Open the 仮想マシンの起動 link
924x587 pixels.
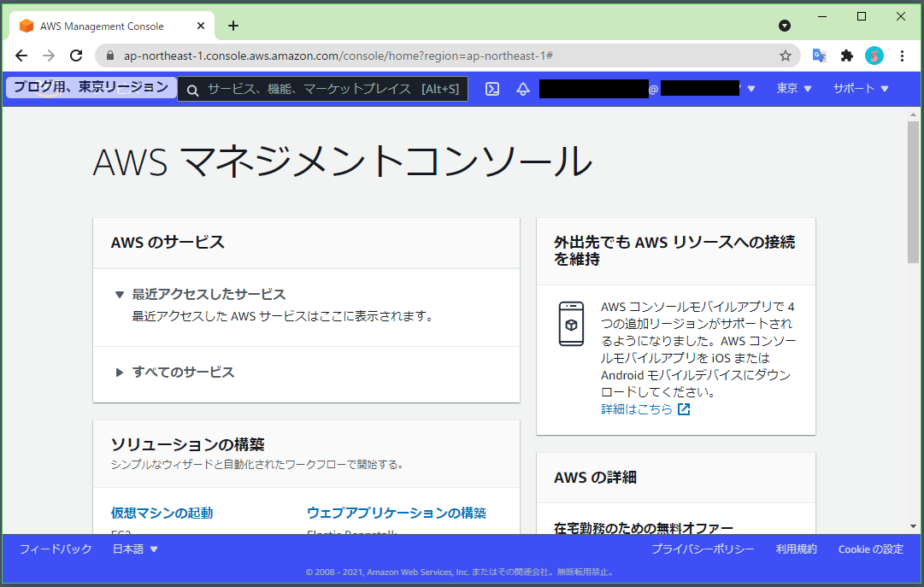click(x=162, y=514)
